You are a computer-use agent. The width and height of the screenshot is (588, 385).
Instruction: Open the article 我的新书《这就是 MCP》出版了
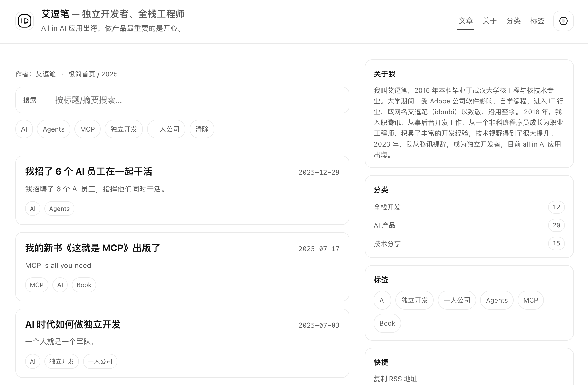[x=93, y=248]
